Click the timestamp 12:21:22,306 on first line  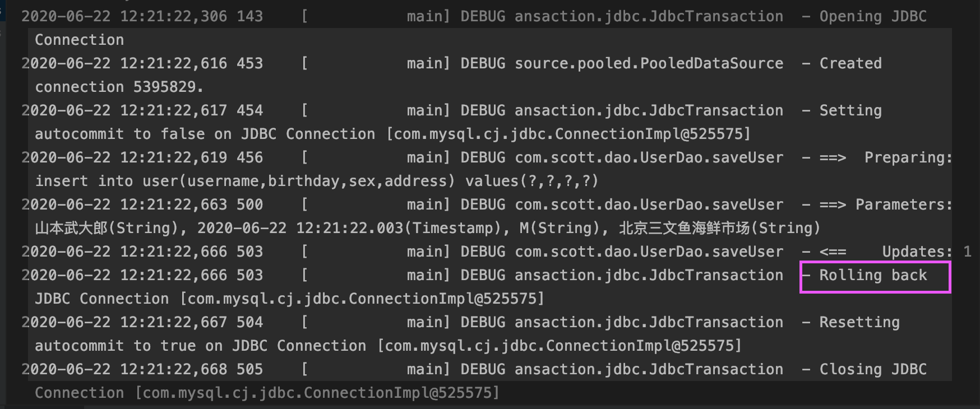[173, 16]
